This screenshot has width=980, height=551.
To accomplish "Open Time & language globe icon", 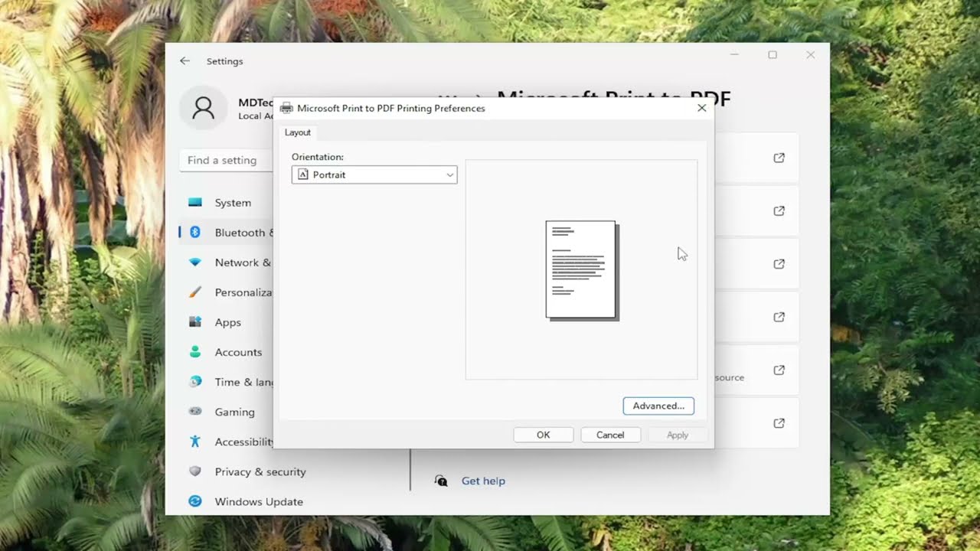I will point(195,382).
